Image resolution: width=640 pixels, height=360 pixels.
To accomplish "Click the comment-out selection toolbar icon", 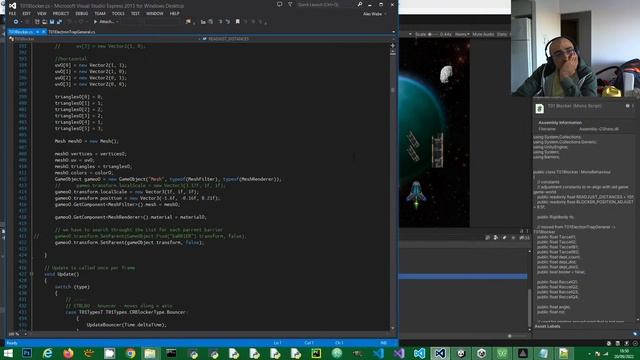I will [220, 22].
